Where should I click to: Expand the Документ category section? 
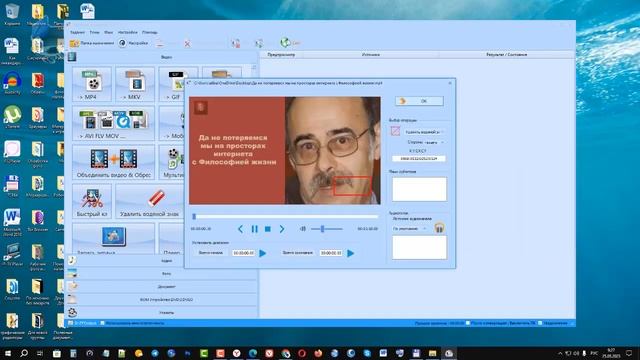(x=162, y=287)
